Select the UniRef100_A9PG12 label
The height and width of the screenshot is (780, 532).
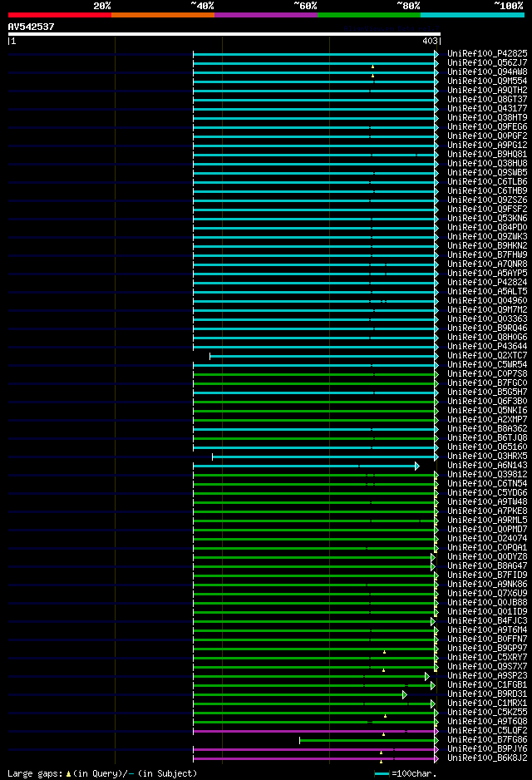click(x=487, y=146)
